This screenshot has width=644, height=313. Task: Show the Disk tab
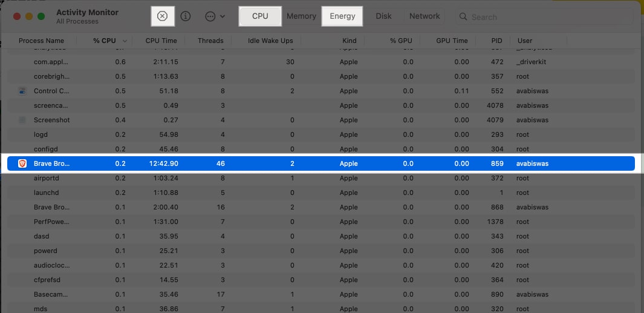pos(383,16)
